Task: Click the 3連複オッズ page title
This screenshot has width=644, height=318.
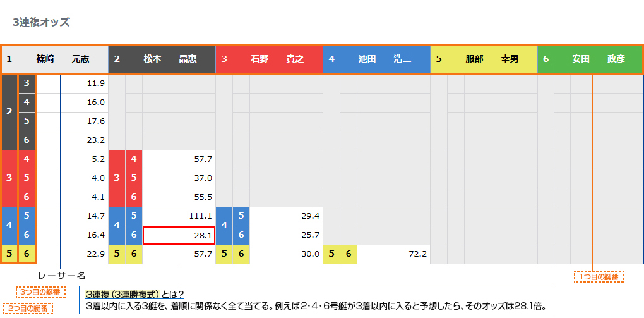Action: 41,22
